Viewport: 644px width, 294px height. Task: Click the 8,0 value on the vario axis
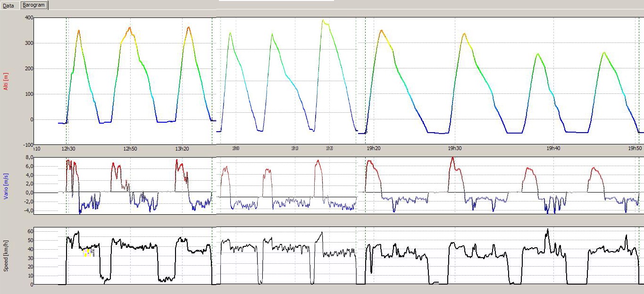[x=29, y=158]
